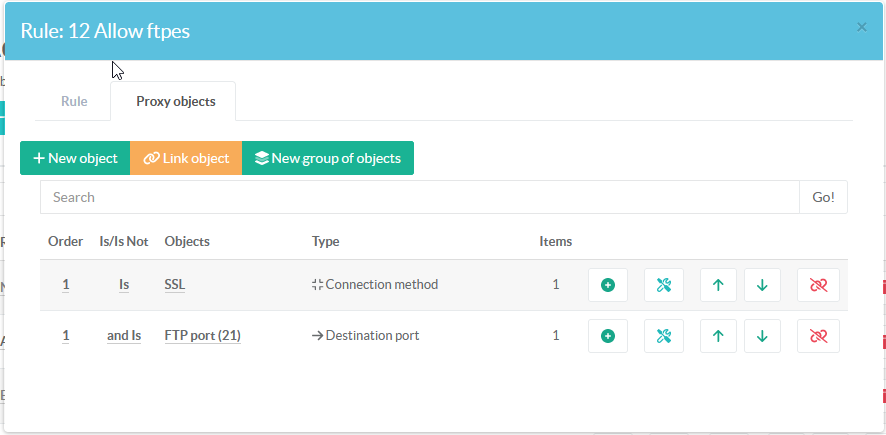Edit FTP port (21) object settings
This screenshot has height=435, width=886.
pos(663,336)
